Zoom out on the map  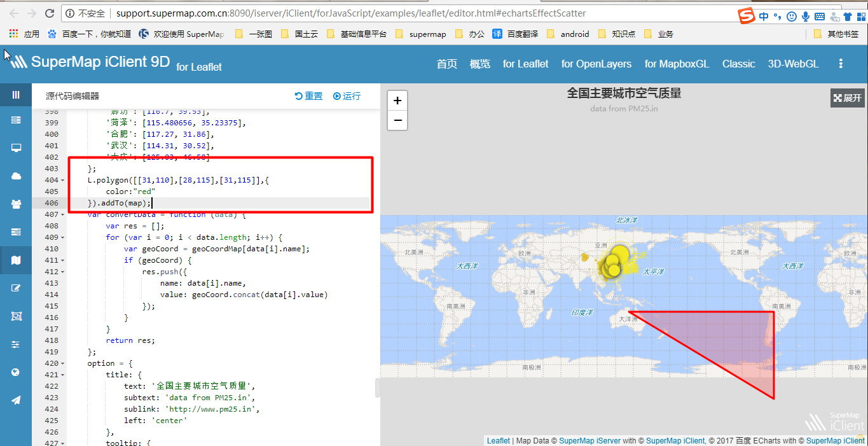tap(397, 120)
